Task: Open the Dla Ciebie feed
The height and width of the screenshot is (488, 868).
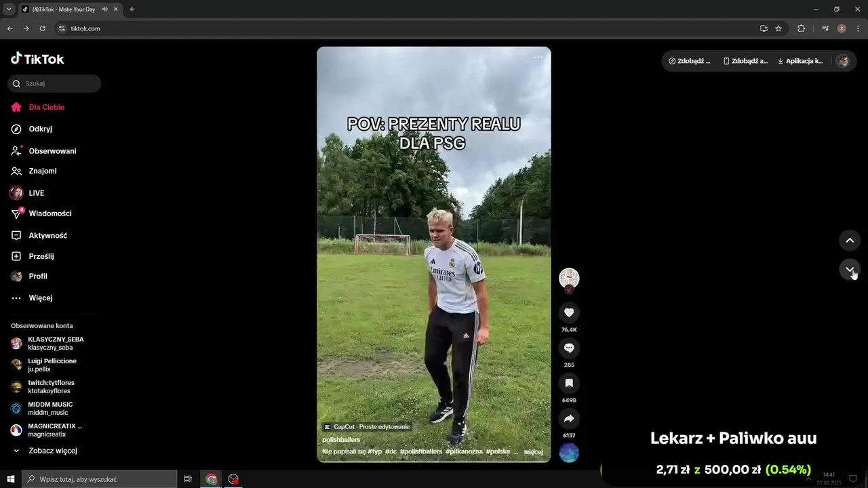Action: coord(47,107)
